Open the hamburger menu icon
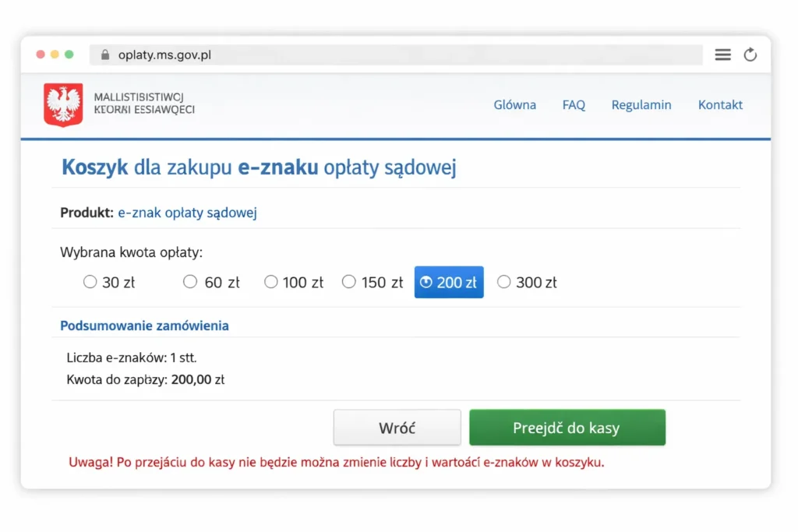The height and width of the screenshot is (532, 798). point(722,55)
